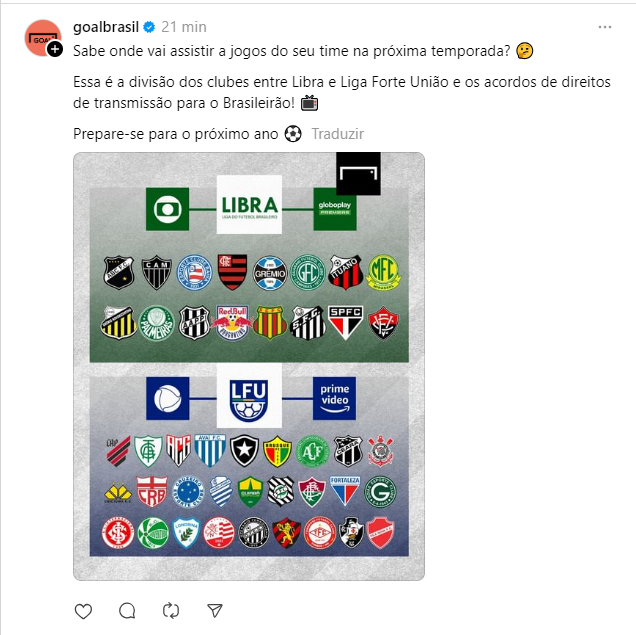Like the post with the heart icon
Viewport: 636px width, 635px height.
pyautogui.click(x=84, y=611)
